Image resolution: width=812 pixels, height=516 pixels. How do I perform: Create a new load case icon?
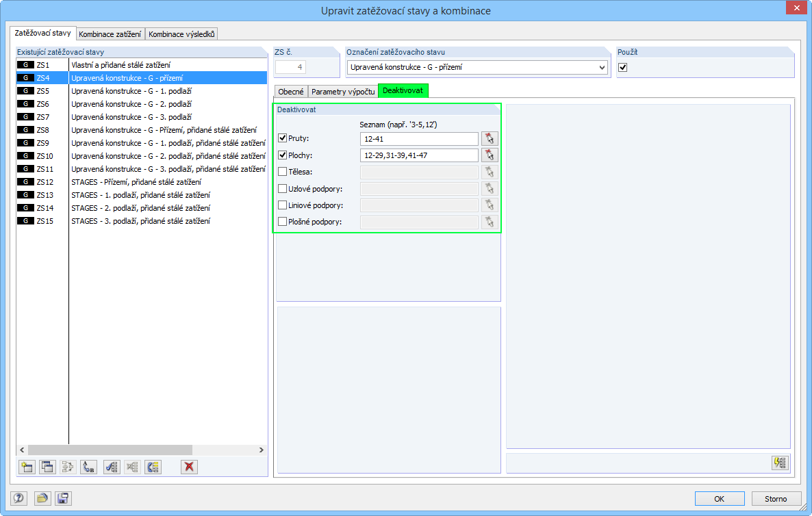tap(27, 467)
